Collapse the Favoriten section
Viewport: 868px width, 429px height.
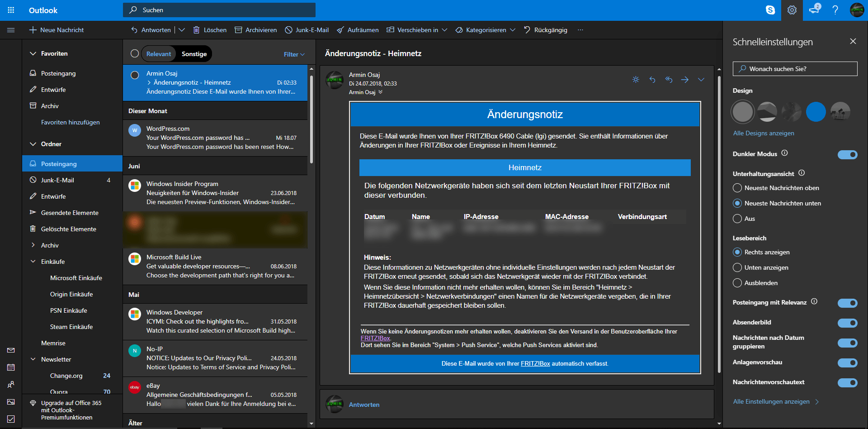(33, 53)
